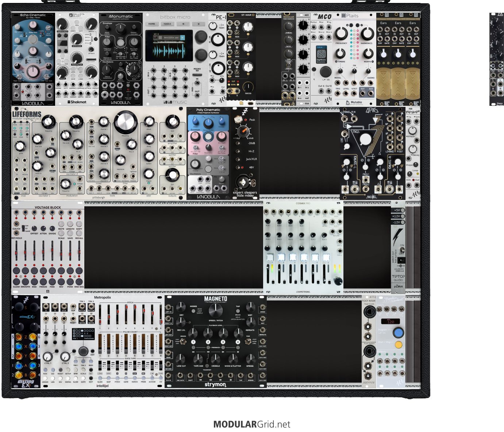The height and width of the screenshot is (432, 504).
Task: Toggle the 48V phantom switch on little mikey
Action: 238,167
